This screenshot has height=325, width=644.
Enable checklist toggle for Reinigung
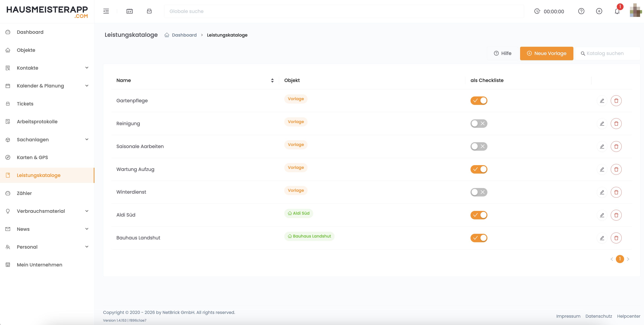(x=479, y=123)
